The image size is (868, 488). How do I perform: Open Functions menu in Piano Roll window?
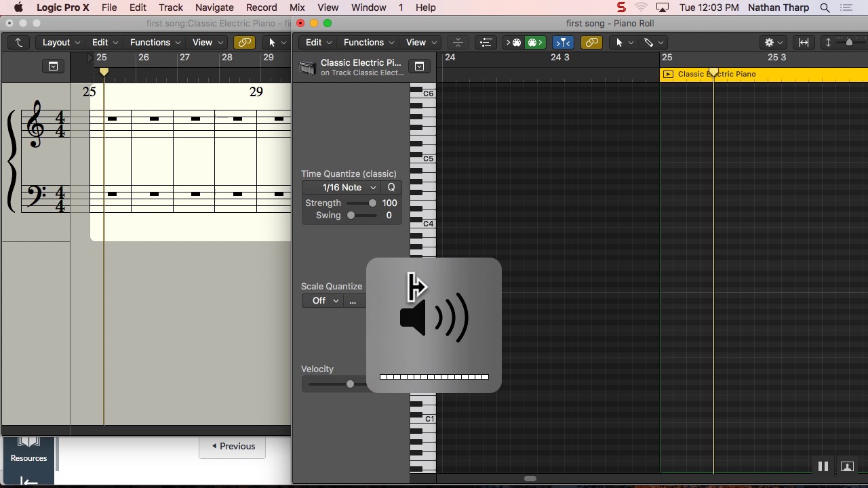369,42
